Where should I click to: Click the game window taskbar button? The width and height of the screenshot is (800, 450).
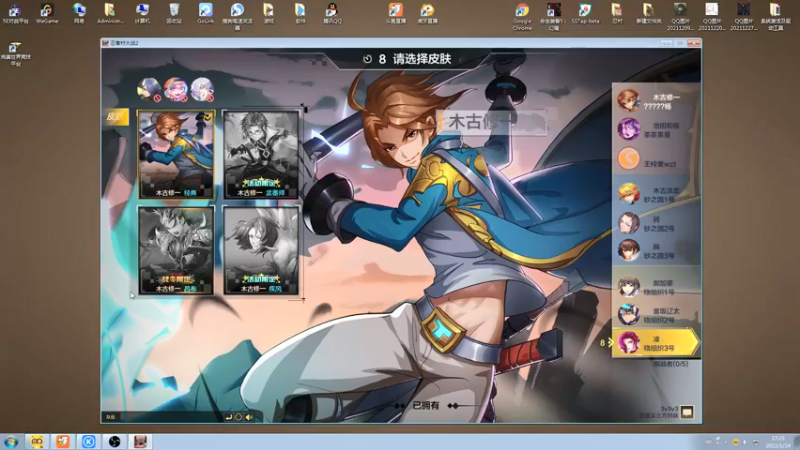(x=140, y=442)
